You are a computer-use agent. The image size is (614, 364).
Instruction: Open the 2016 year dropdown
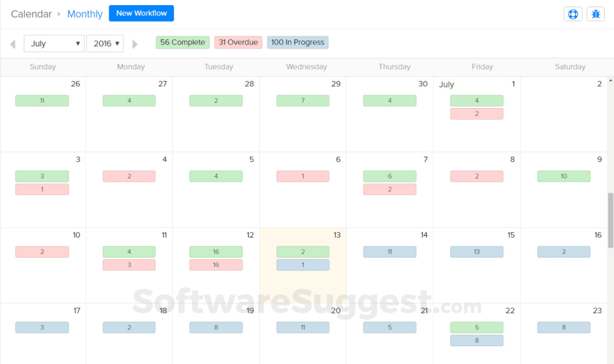[105, 44]
